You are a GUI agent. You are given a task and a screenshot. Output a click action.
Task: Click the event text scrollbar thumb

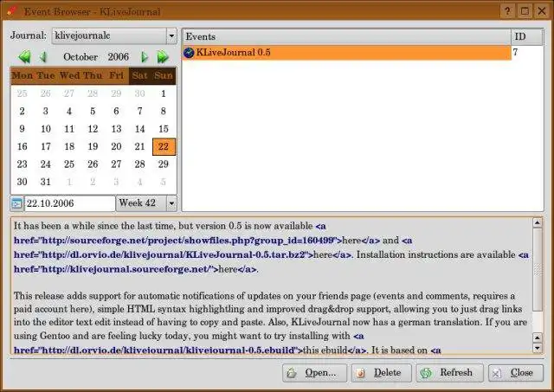coord(537,270)
